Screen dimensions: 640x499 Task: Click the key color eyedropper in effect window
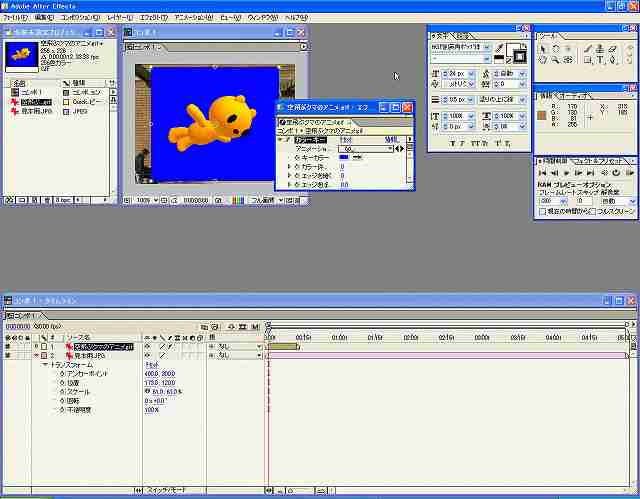(x=357, y=157)
